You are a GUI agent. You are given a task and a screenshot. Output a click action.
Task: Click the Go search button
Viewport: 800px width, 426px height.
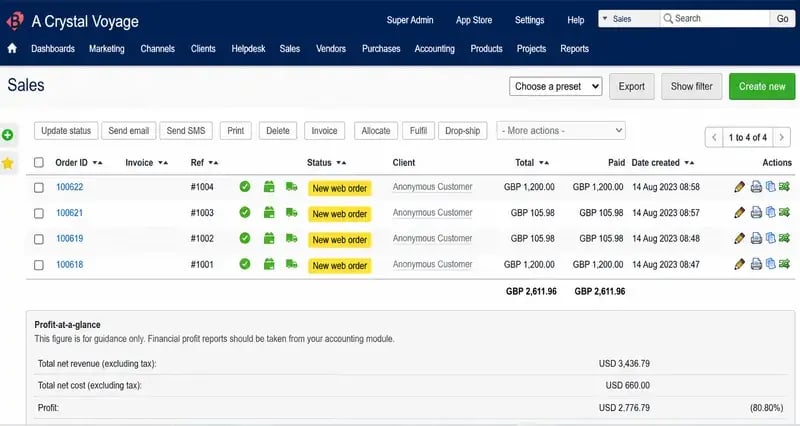tap(782, 19)
